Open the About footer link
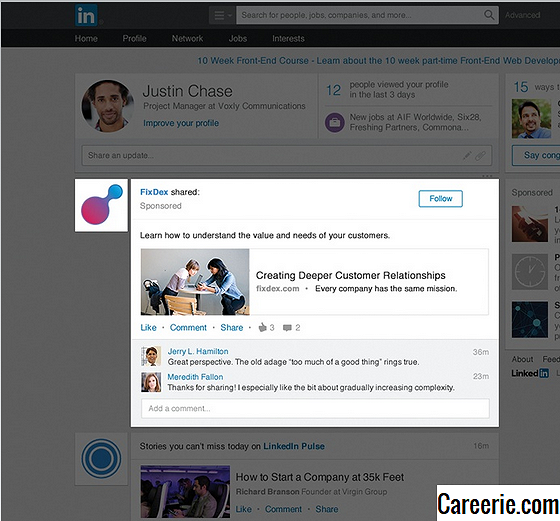 click(x=522, y=359)
